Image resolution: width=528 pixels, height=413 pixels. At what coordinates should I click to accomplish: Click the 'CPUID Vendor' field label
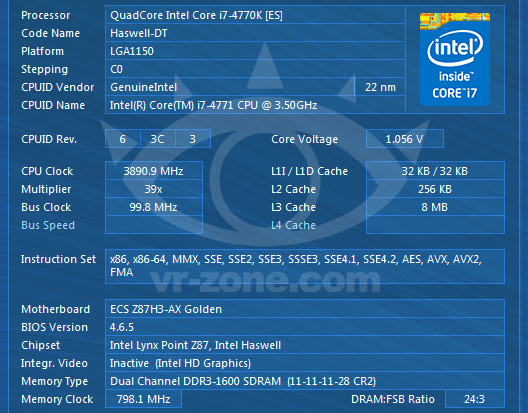[58, 87]
